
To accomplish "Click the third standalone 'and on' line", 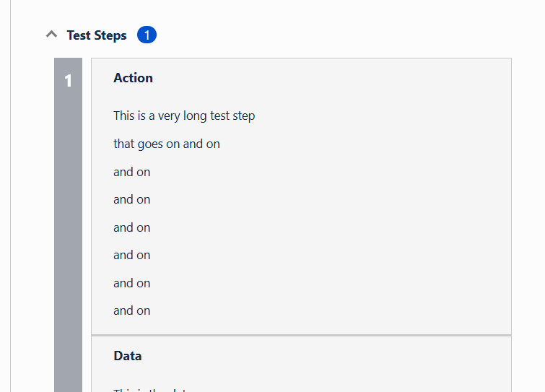I will pos(132,227).
